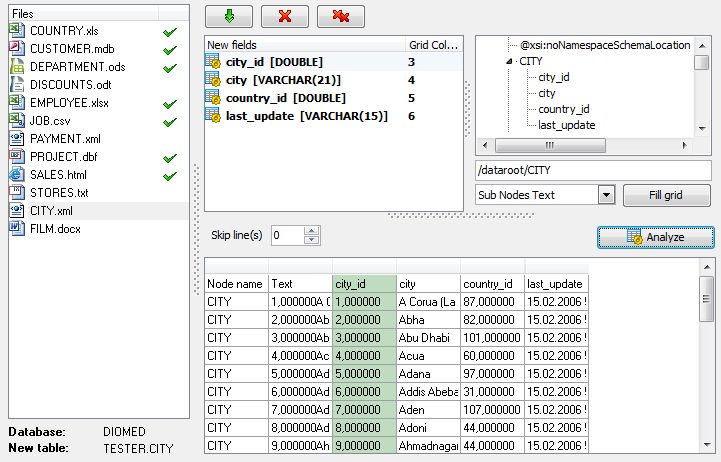Collapse the CITY node in the XML tree
The height and width of the screenshot is (462, 721).
[511, 61]
